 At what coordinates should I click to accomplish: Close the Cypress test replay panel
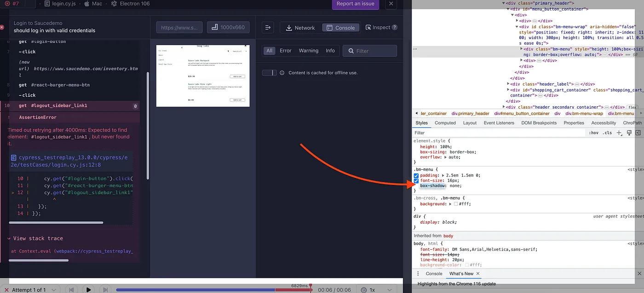coord(391,4)
